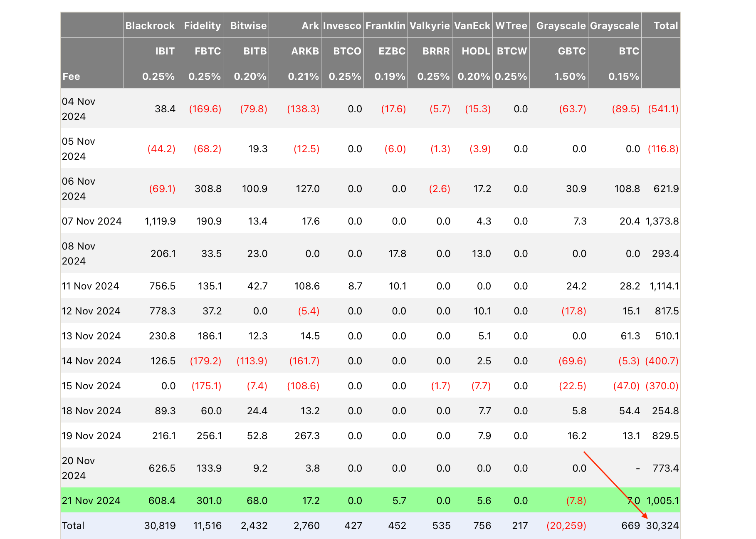Select the 15 Nov 2024 date label
Screen dimensions: 756x539
tap(91, 386)
